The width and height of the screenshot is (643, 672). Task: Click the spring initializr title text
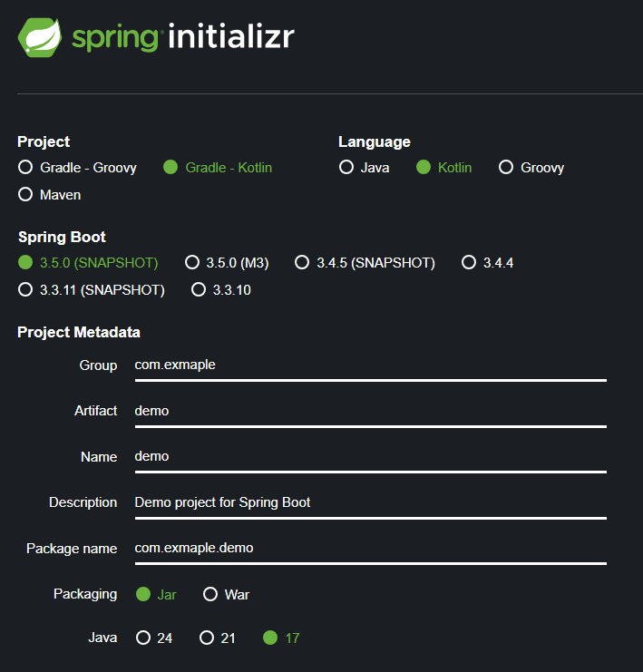(x=183, y=37)
